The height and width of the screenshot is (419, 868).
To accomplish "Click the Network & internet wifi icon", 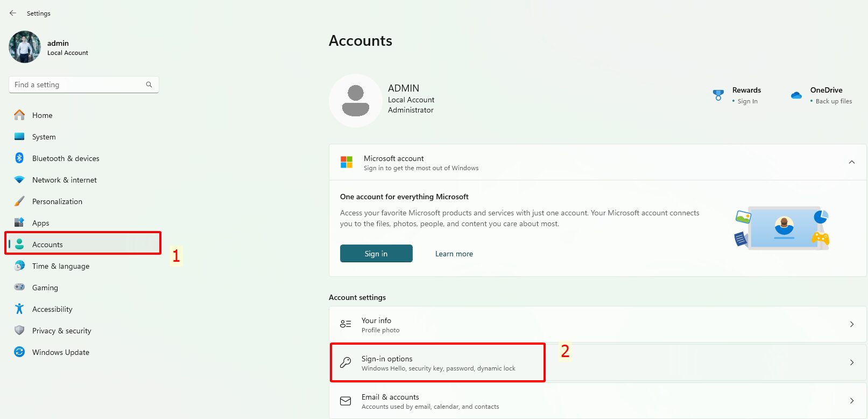I will [x=19, y=180].
